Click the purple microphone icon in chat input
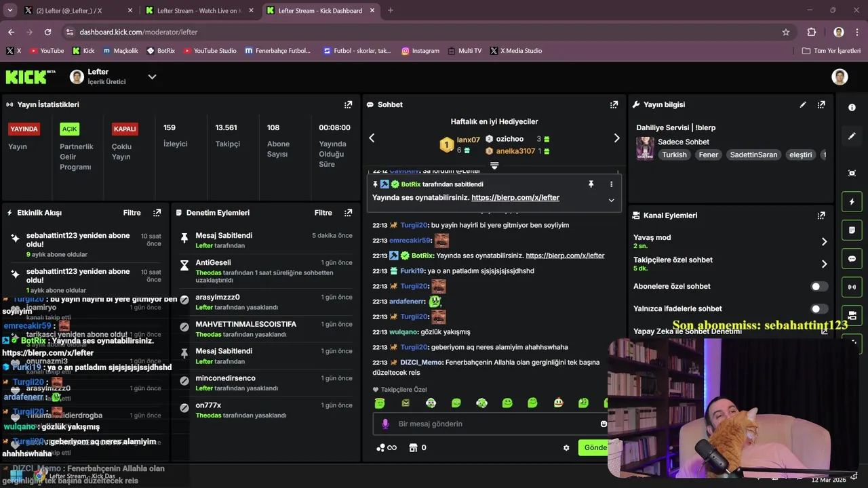This screenshot has height=488, width=868. pyautogui.click(x=385, y=424)
